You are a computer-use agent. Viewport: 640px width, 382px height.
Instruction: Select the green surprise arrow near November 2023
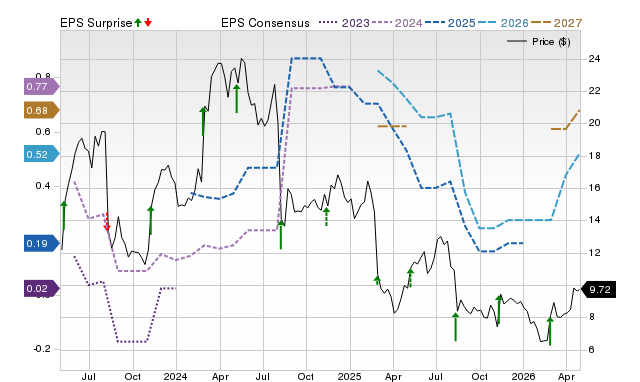coord(151,220)
